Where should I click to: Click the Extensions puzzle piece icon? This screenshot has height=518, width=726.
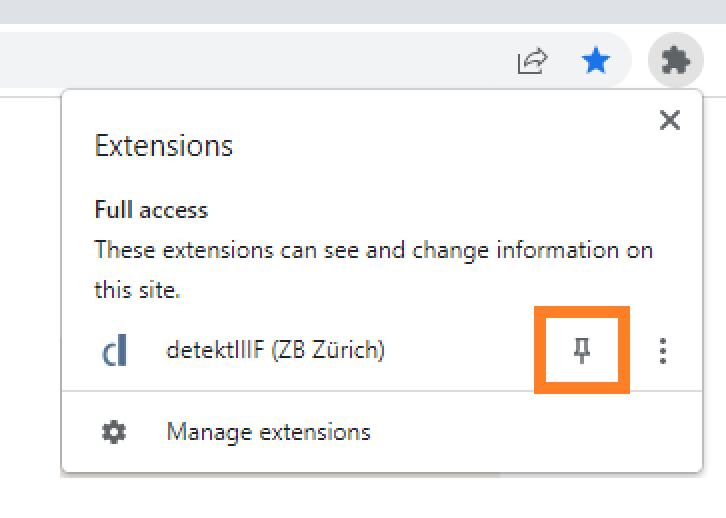pyautogui.click(x=675, y=62)
